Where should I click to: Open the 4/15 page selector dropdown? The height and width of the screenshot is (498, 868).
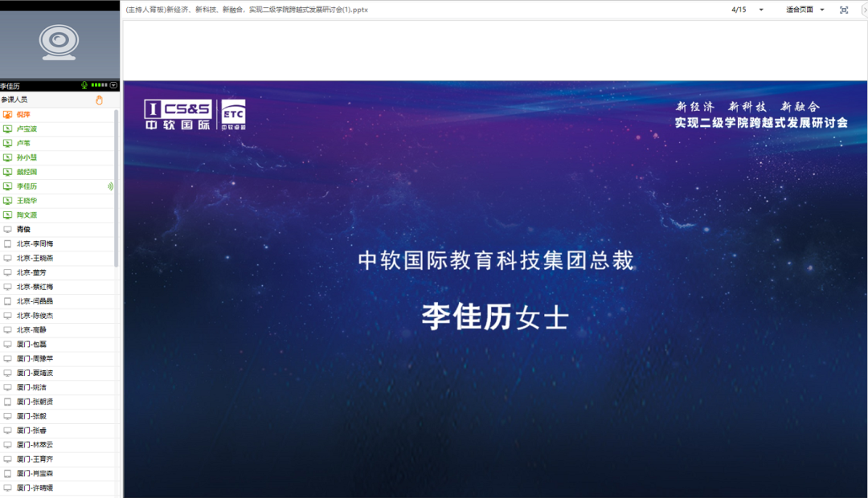tap(761, 10)
